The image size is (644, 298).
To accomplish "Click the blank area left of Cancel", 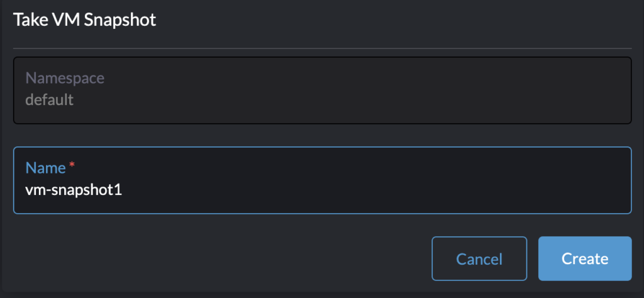I will click(x=220, y=258).
